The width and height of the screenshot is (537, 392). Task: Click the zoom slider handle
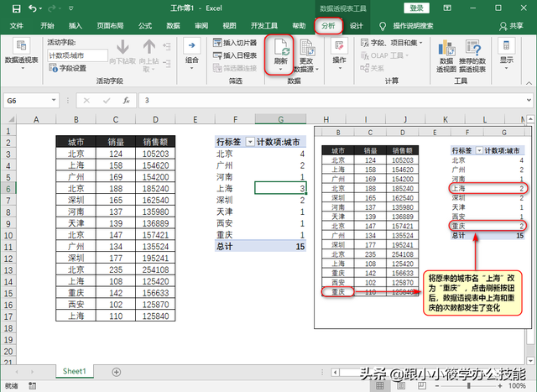click(x=468, y=386)
